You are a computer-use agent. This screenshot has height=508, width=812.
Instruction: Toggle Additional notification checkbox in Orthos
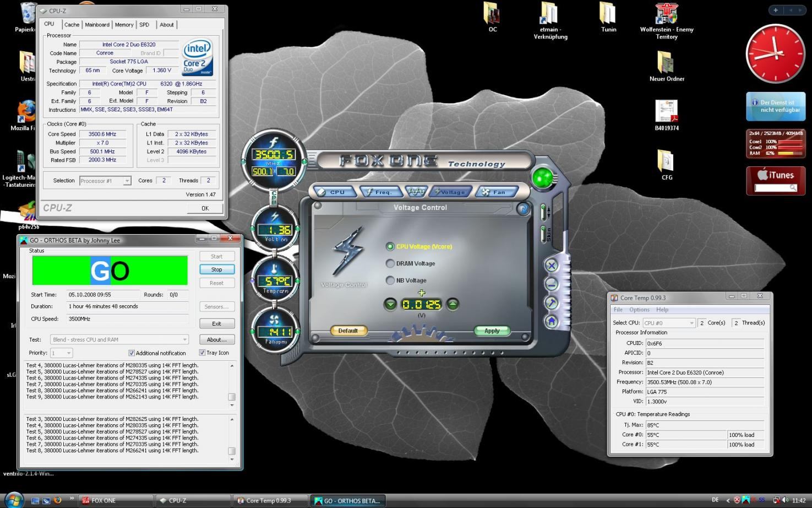pos(131,353)
